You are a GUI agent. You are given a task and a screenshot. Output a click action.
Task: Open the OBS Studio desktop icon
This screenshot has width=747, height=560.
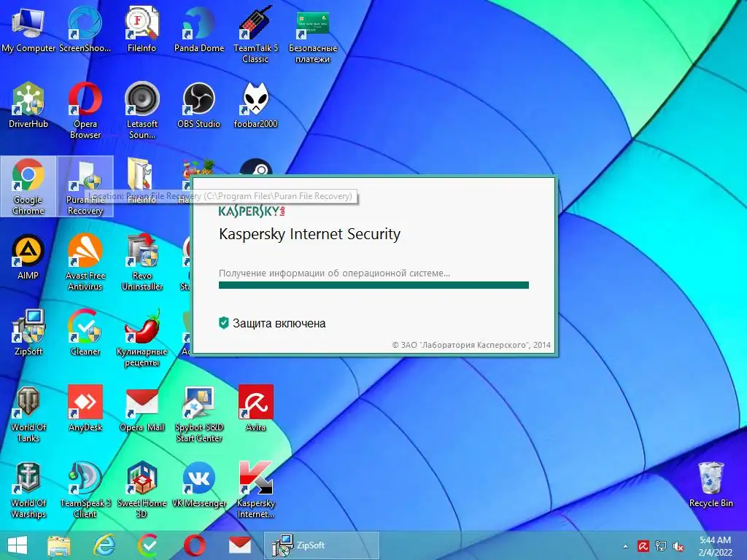click(x=198, y=106)
